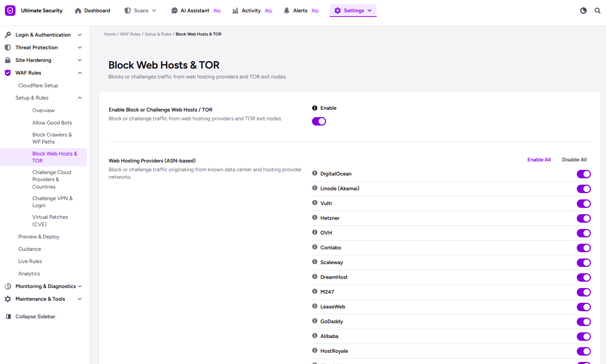Open the Settings dropdown arrow
Screen dimensions: 606x364
pos(370,11)
